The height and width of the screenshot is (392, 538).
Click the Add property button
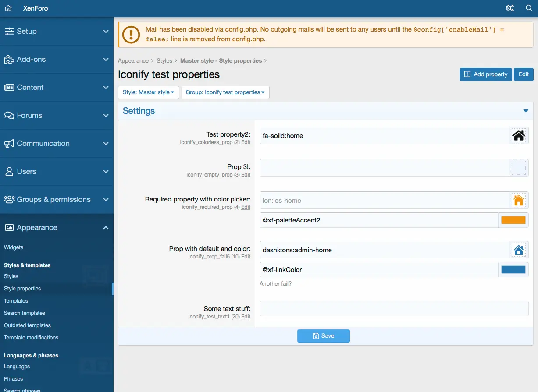pyautogui.click(x=485, y=74)
